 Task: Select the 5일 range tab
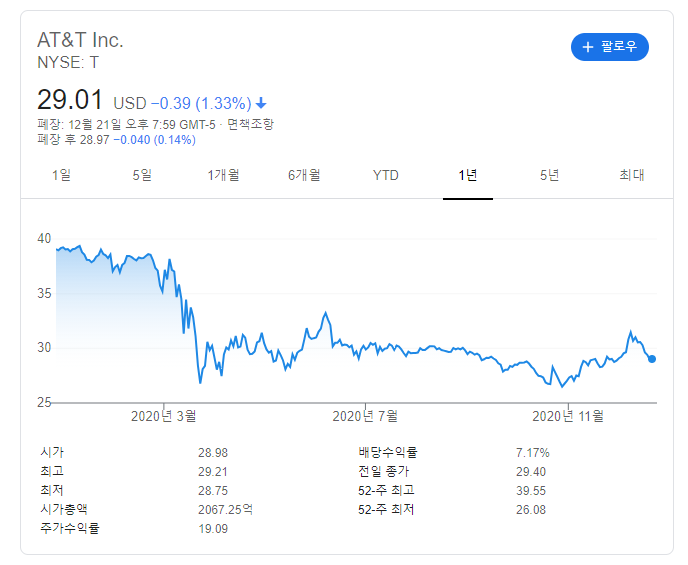(142, 175)
